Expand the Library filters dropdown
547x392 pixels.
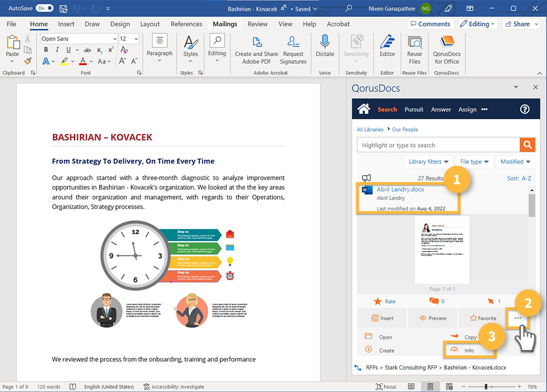click(429, 162)
